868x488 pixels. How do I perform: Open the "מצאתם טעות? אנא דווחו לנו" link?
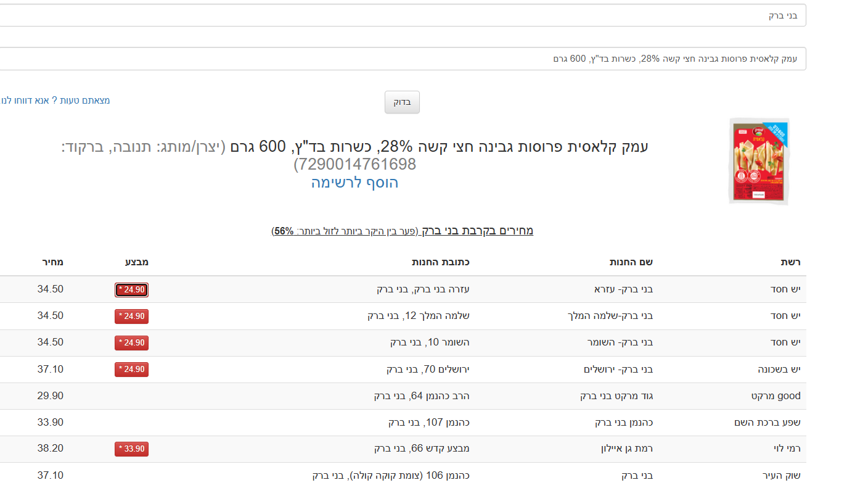pos(57,100)
